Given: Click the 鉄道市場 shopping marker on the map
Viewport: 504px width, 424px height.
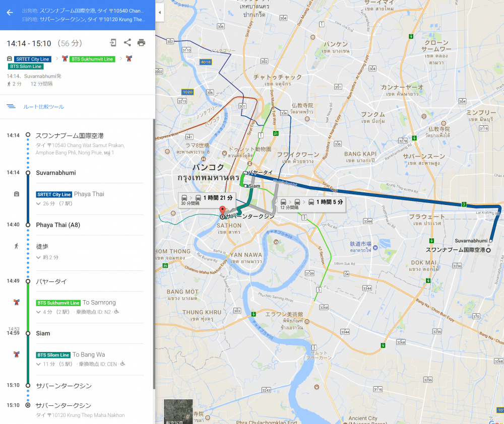Looking at the screenshot, I should pos(375,248).
